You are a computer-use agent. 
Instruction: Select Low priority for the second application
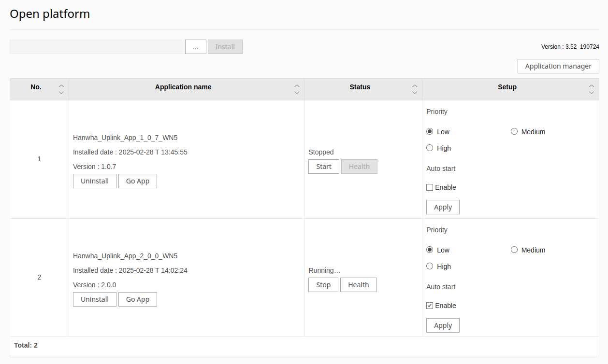(429, 249)
